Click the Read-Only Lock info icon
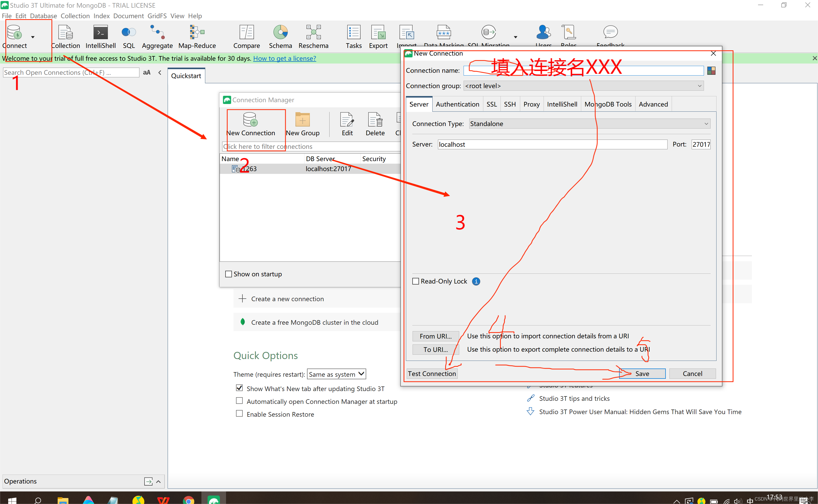Viewport: 818px width, 504px height. pyautogui.click(x=476, y=281)
